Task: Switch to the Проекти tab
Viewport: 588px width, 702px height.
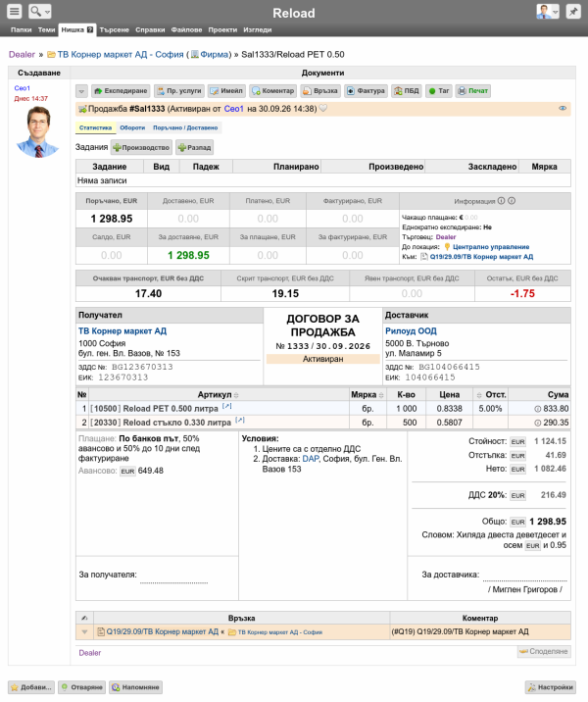Action: tap(222, 29)
